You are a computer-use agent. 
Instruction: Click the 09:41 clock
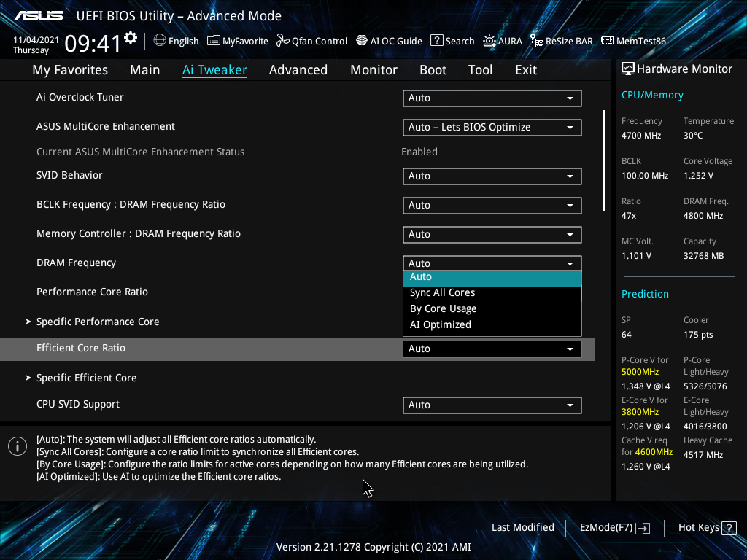click(x=93, y=44)
